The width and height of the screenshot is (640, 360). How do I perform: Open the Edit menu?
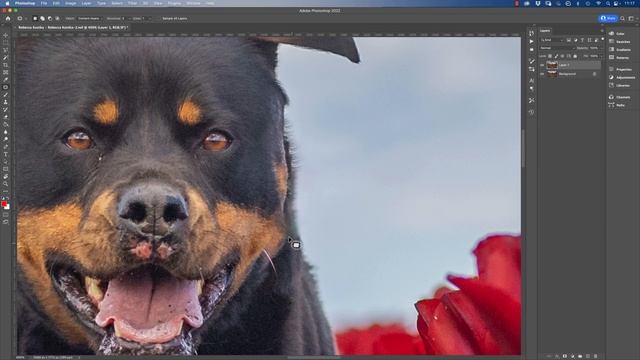tap(56, 3)
